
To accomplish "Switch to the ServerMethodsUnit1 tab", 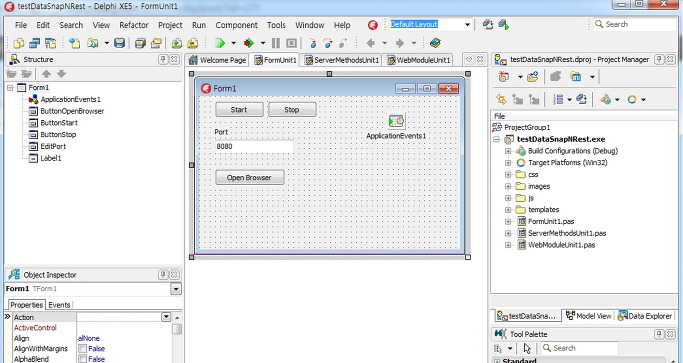I will pos(342,60).
